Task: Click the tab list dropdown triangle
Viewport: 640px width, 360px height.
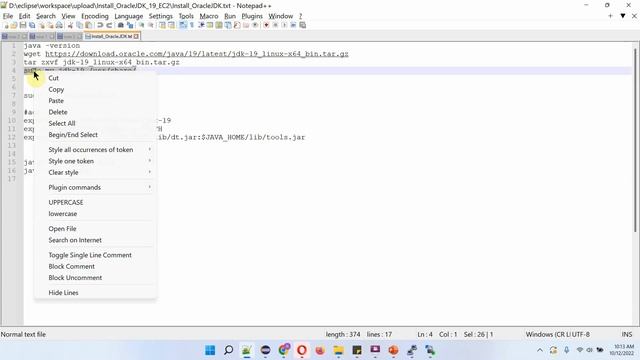Action: click(x=623, y=16)
